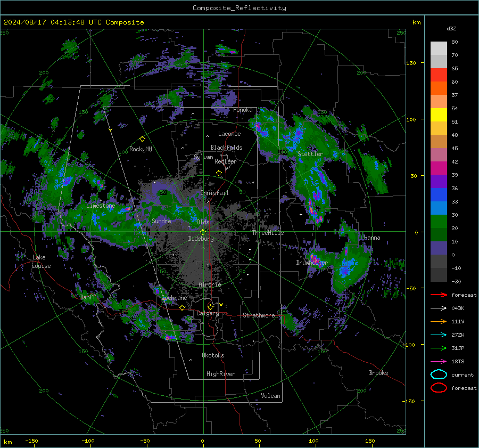Viewport: 479px width, 448px height.
Task: Click the Brooks city label
Action: (x=378, y=373)
